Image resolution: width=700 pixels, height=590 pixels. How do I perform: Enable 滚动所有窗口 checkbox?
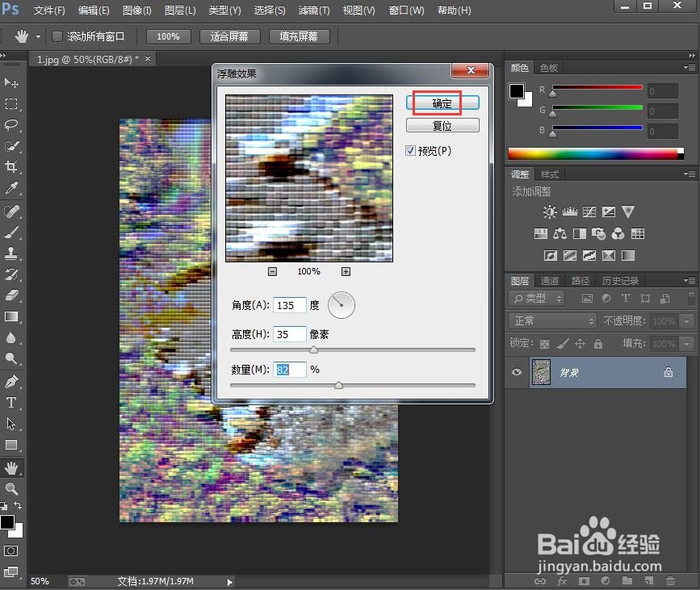(57, 36)
